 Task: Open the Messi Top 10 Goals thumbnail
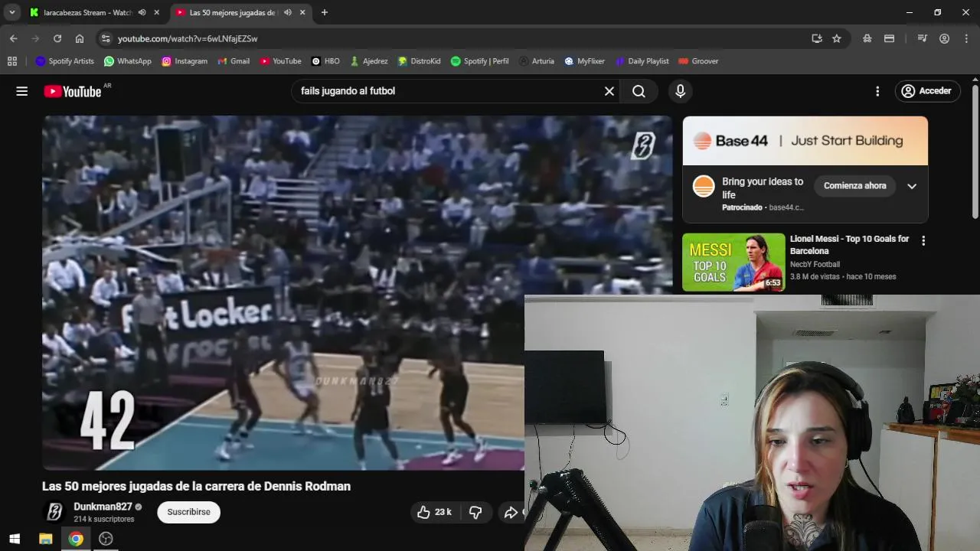(733, 262)
